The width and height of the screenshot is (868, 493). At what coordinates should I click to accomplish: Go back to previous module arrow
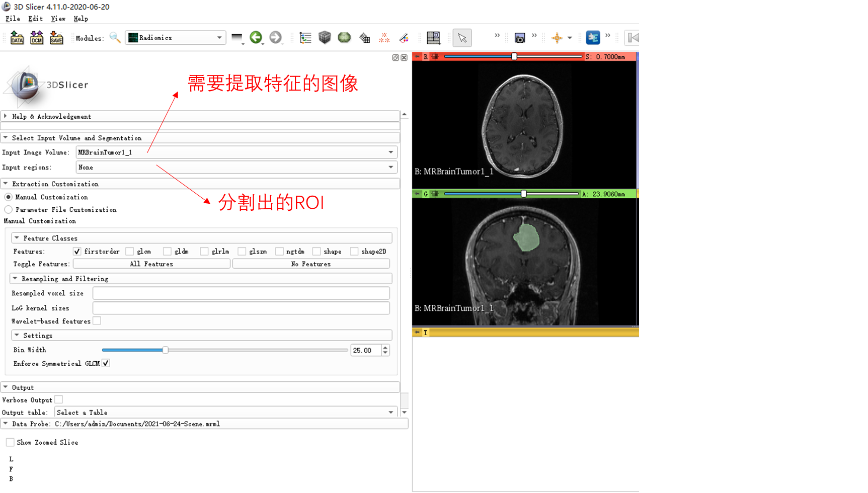pos(256,37)
